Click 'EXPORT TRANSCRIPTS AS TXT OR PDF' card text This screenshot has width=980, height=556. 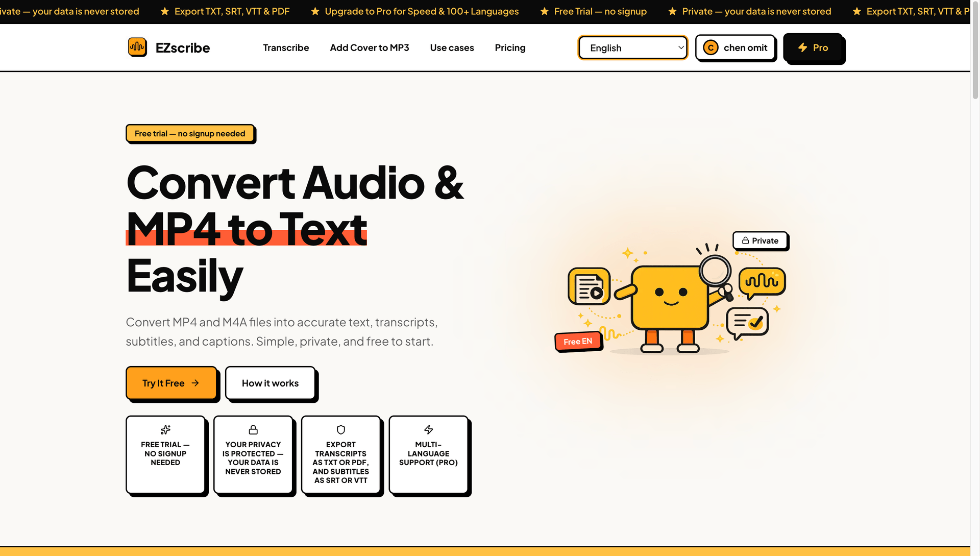point(341,463)
